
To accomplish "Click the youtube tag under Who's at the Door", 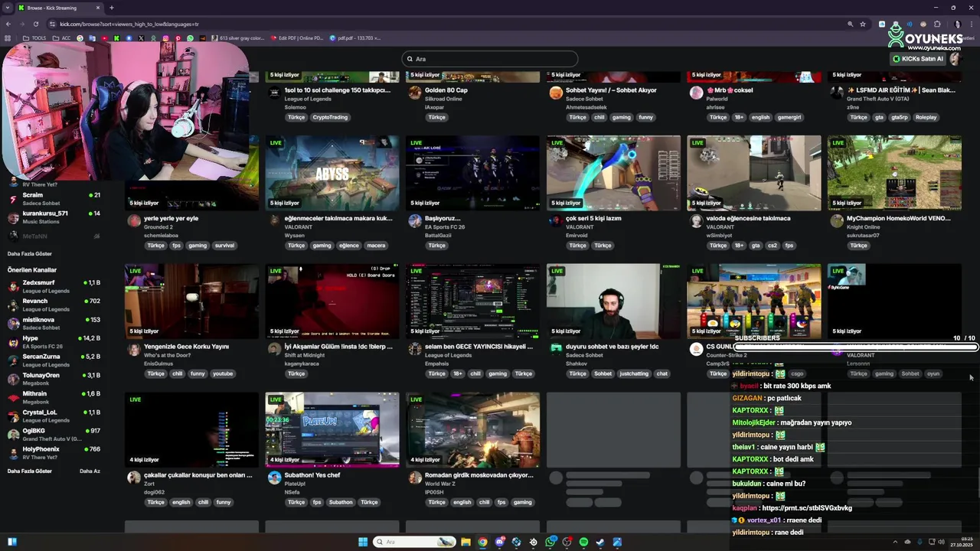I will click(x=223, y=374).
